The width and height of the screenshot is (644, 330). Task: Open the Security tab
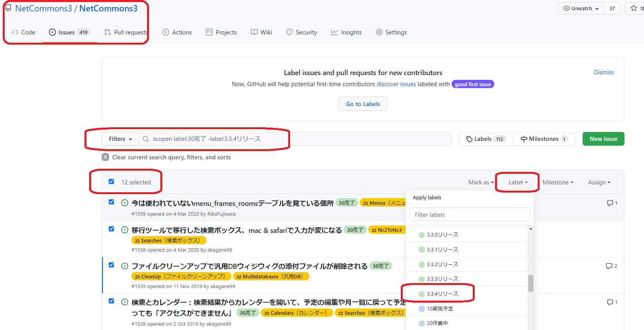point(301,32)
